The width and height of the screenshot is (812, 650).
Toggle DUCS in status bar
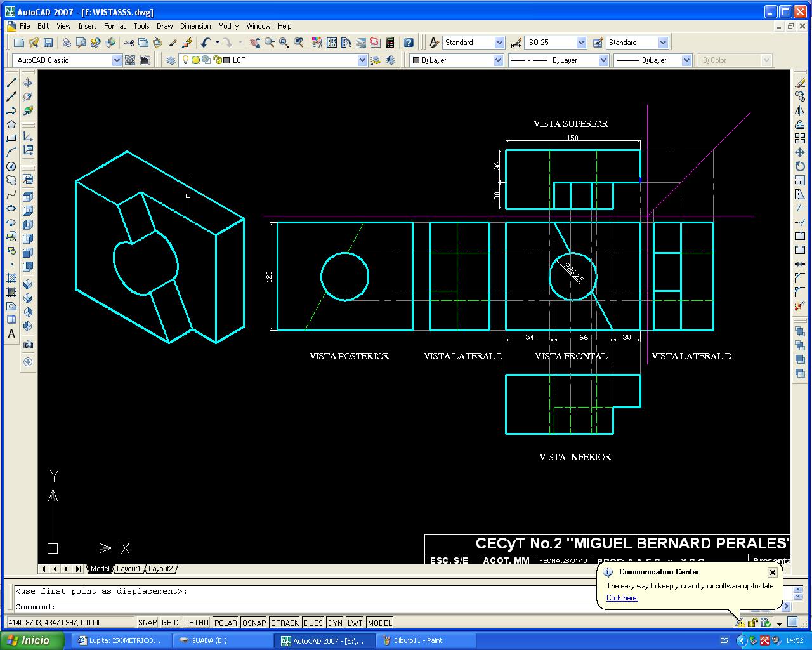313,623
